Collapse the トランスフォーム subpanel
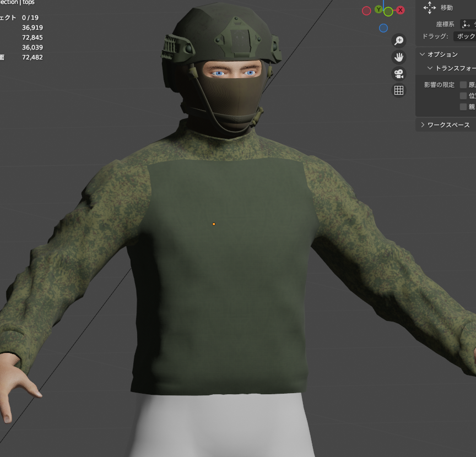 pos(430,68)
